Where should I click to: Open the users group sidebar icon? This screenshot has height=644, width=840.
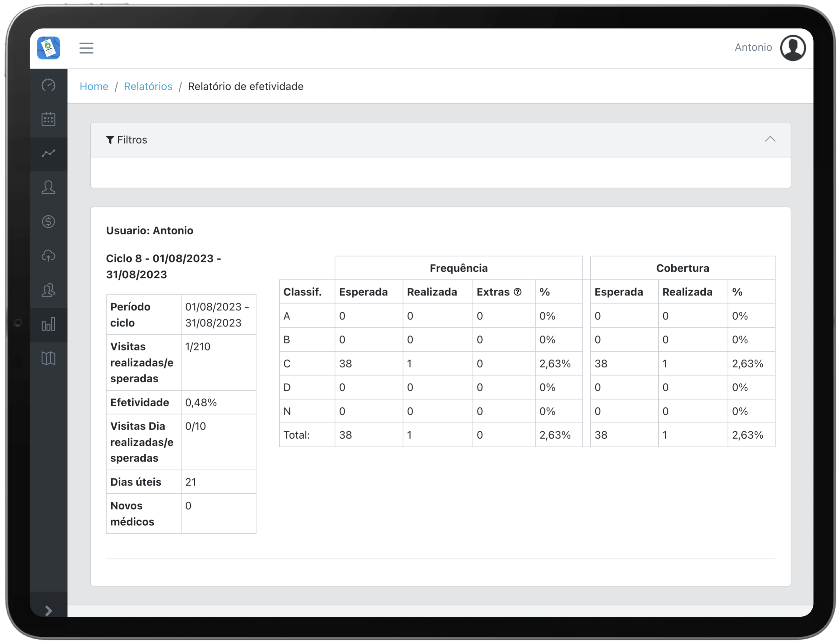point(48,290)
